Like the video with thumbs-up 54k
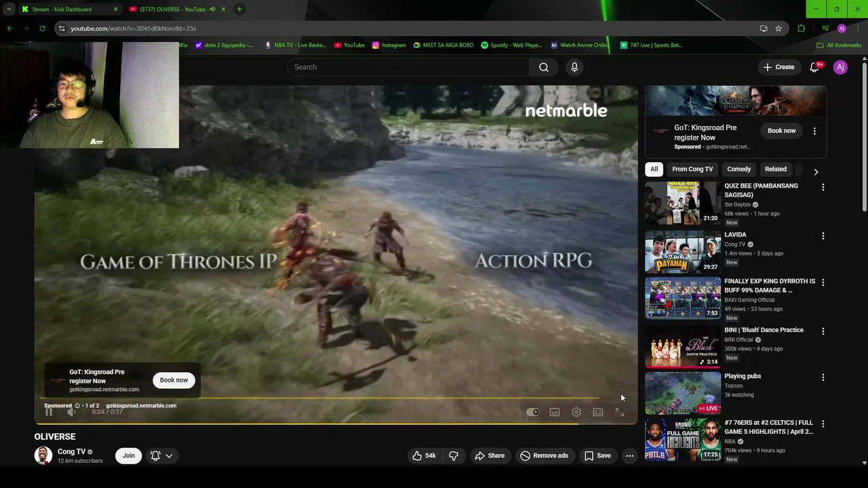The image size is (868, 488). [x=424, y=455]
